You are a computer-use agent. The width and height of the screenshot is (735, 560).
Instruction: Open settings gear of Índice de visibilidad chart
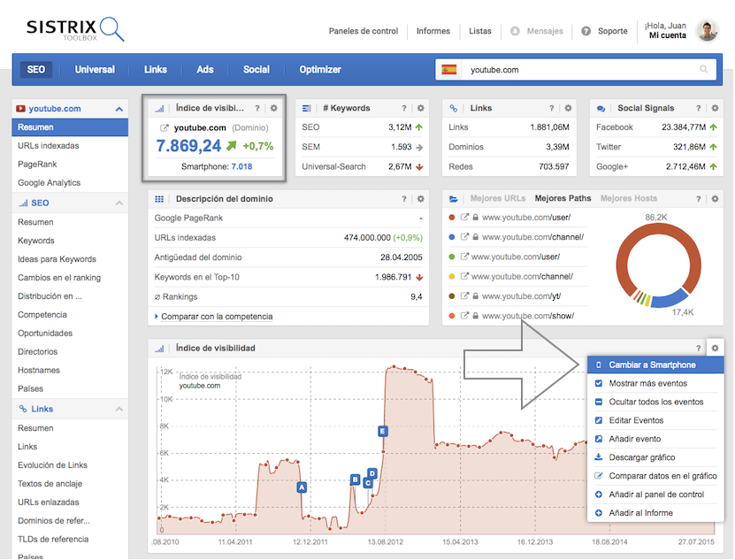click(715, 348)
